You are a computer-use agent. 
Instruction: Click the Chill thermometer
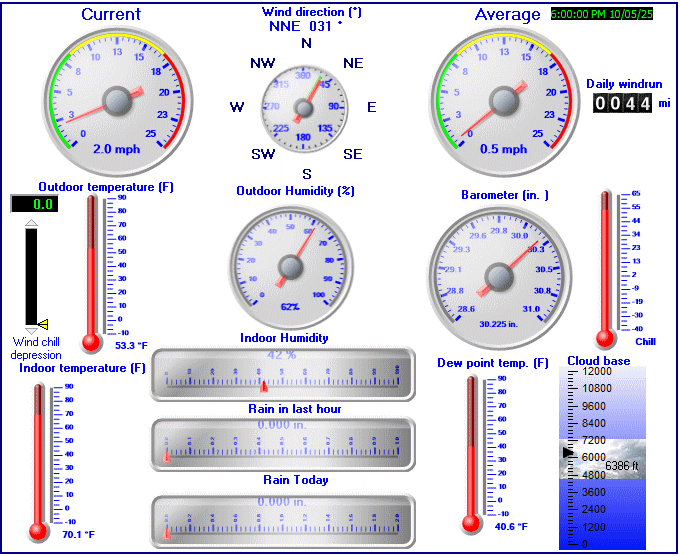pos(604,268)
